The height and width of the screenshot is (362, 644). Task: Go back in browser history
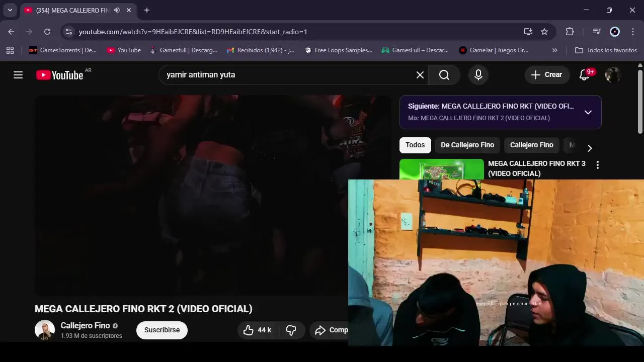(11, 32)
